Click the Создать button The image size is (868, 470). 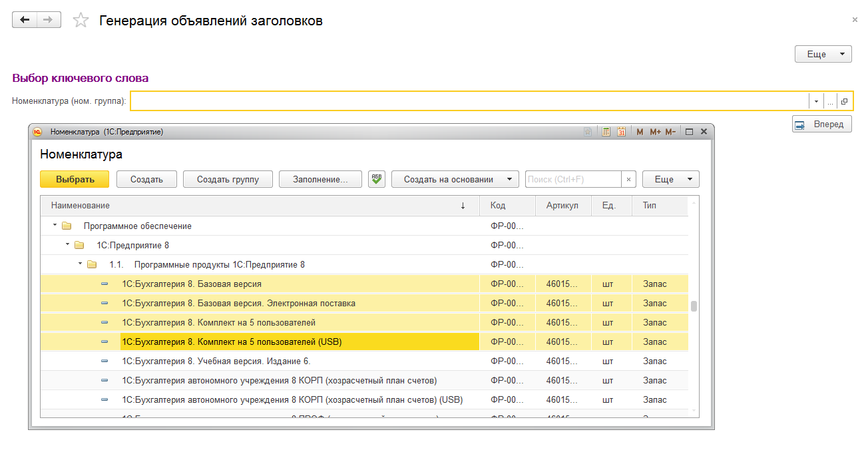click(147, 179)
